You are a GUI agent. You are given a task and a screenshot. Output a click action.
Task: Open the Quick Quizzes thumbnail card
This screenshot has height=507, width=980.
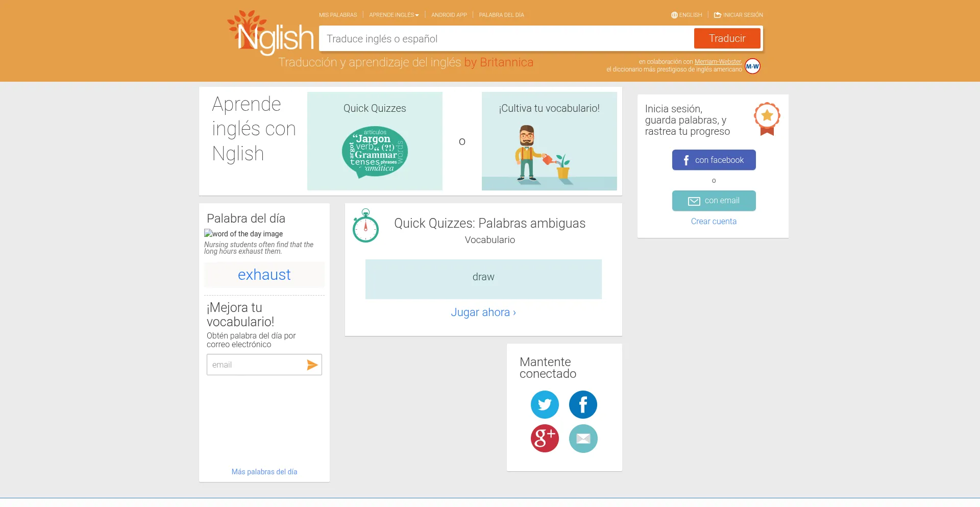375,141
